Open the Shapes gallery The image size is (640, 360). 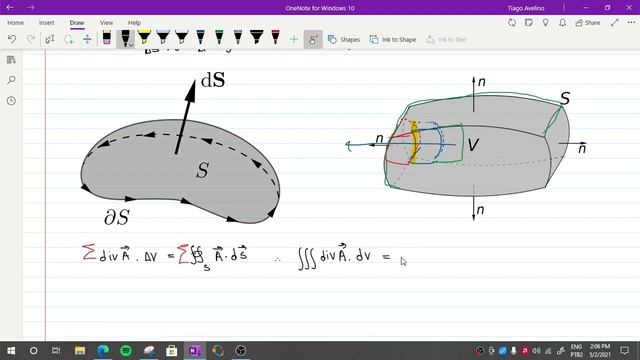344,40
